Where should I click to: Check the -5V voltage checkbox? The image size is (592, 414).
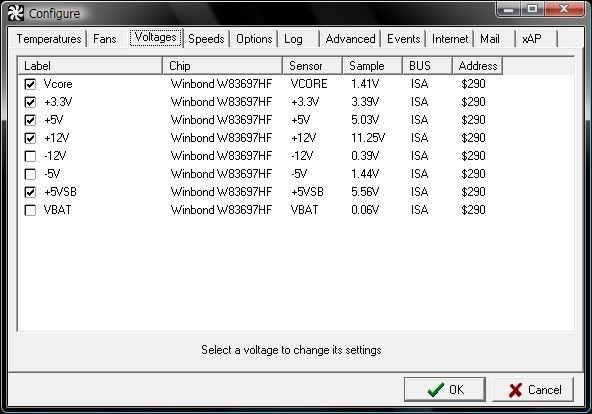30,174
